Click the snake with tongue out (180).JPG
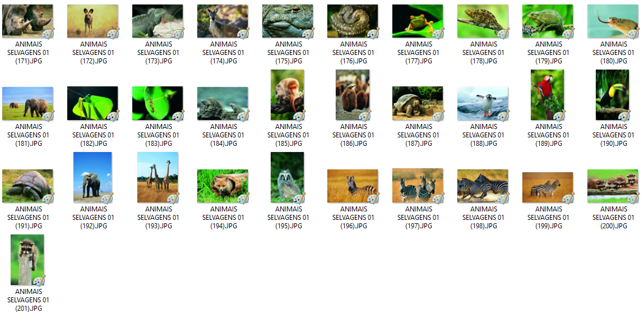The width and height of the screenshot is (644, 313). [x=613, y=21]
